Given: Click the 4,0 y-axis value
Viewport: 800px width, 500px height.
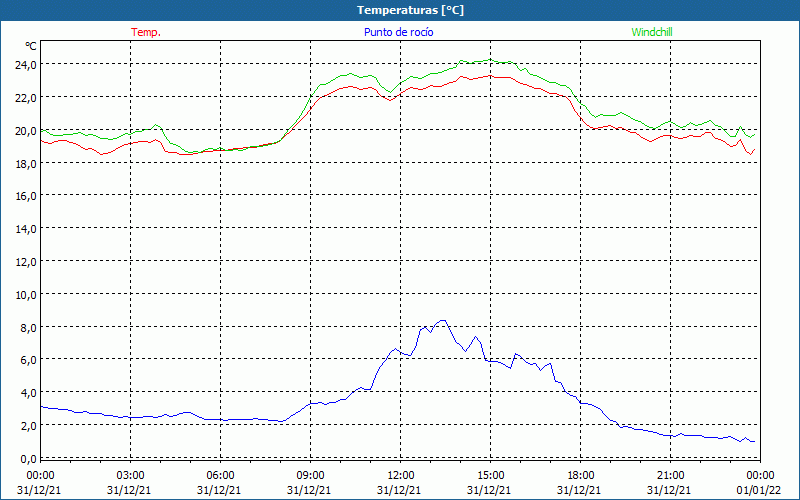Looking at the screenshot, I should [28, 393].
